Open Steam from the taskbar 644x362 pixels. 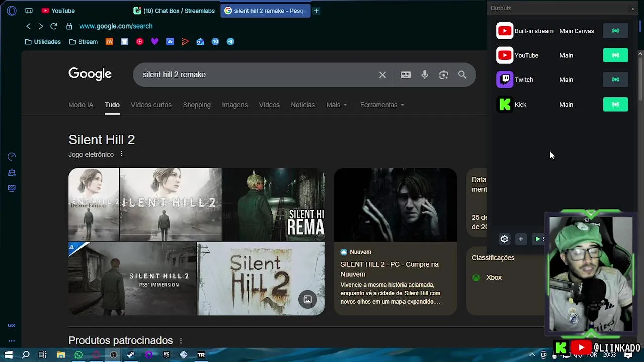[131, 355]
